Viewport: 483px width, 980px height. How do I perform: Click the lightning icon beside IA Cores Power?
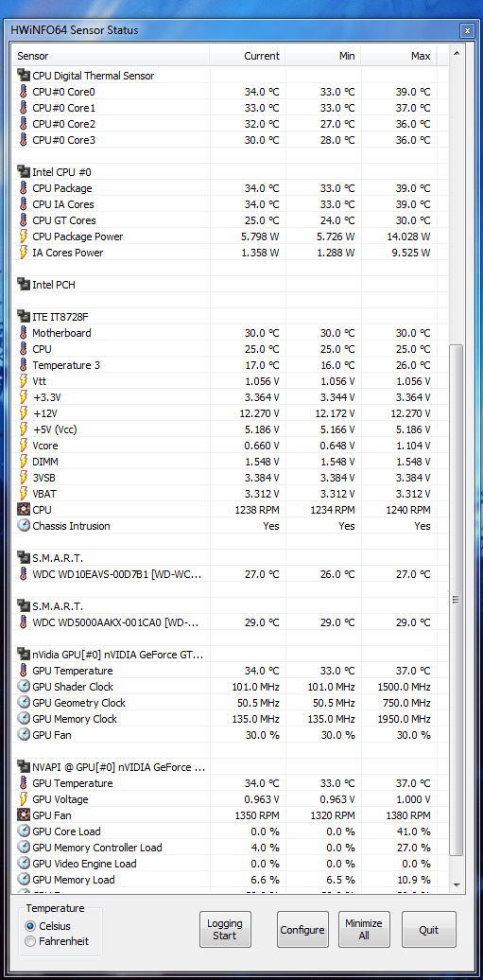24,253
